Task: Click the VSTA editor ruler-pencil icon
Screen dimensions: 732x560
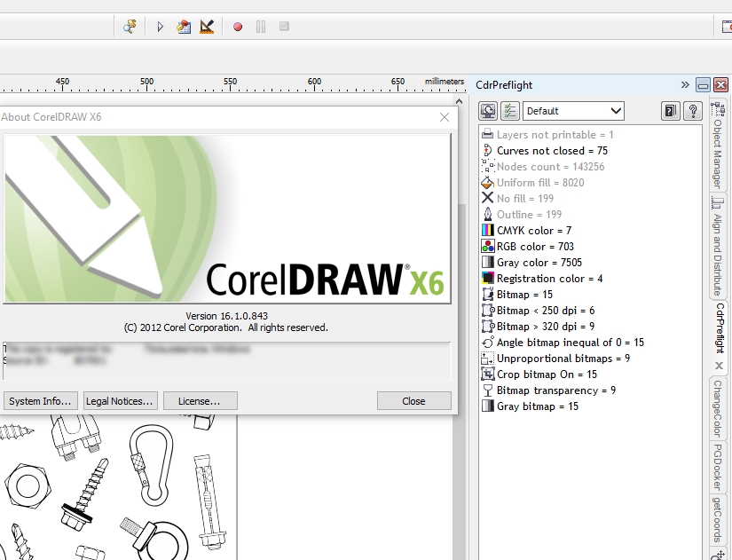Action: coord(207,27)
